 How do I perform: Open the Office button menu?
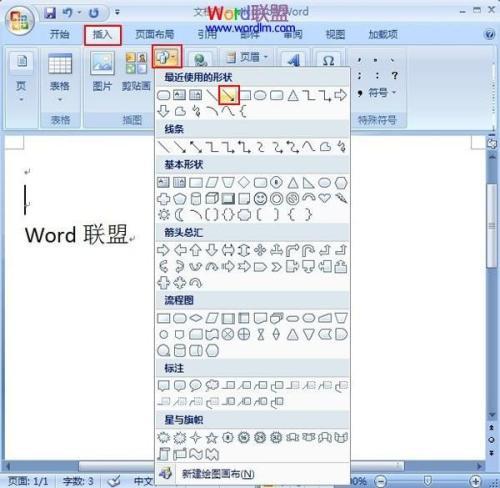(x=19, y=21)
